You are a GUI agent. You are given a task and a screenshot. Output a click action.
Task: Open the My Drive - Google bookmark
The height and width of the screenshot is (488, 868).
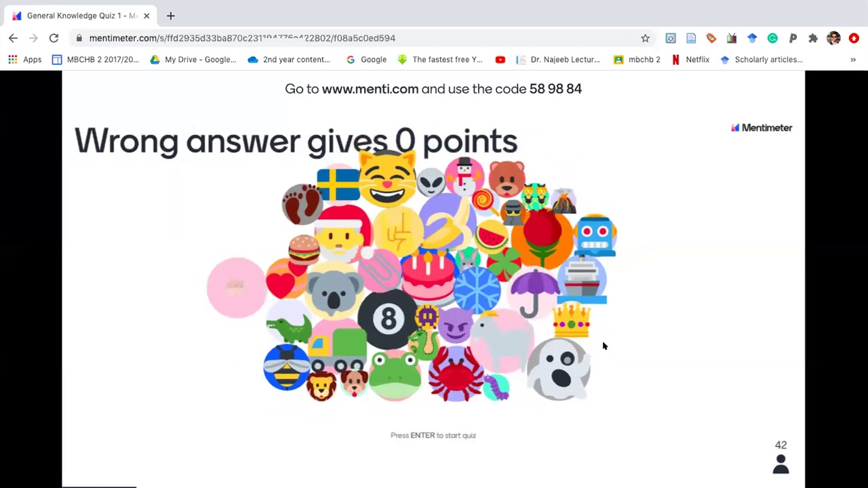pos(193,60)
